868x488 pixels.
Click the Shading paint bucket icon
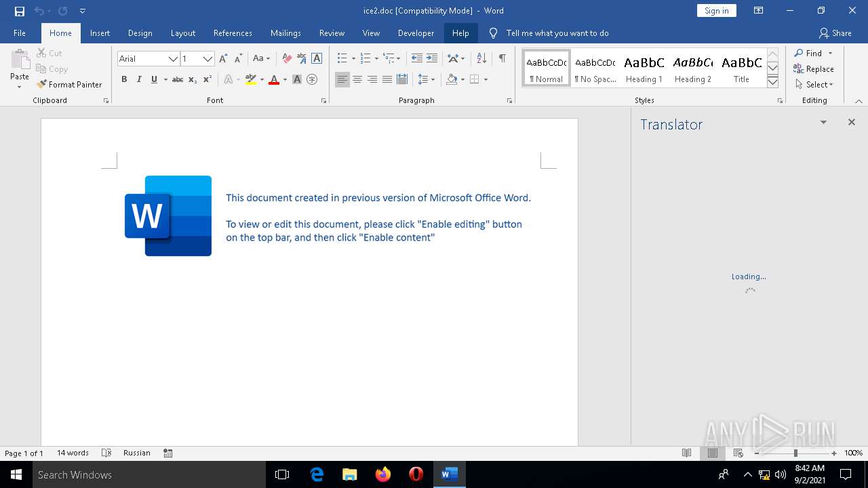(x=452, y=79)
